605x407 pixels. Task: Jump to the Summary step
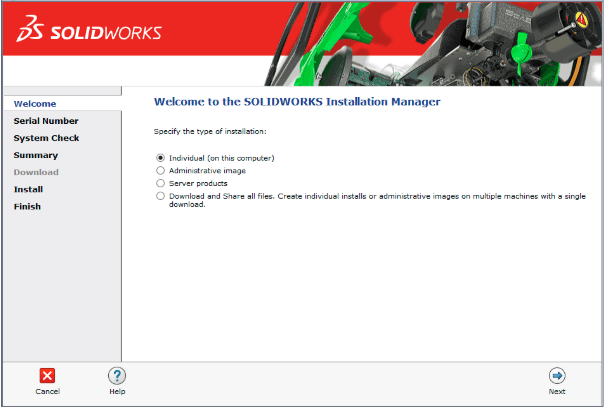tap(36, 155)
